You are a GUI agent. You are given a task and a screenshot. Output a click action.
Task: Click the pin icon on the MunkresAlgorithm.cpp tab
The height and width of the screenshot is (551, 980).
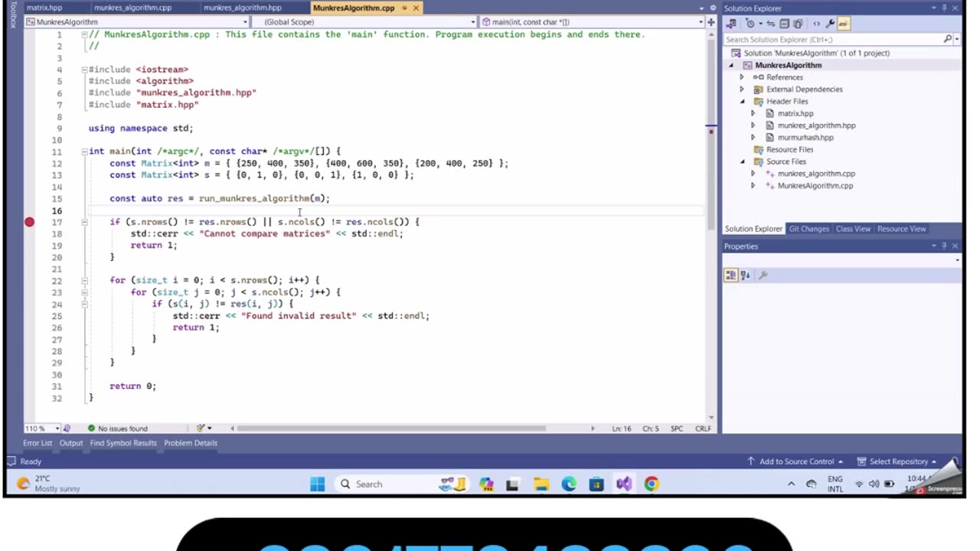[403, 8]
